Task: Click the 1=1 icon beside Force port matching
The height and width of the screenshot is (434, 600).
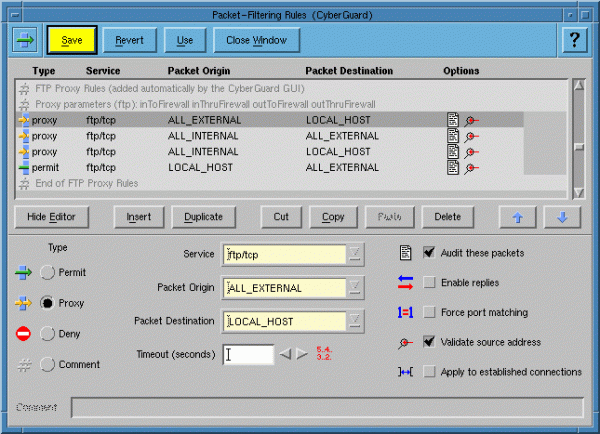Action: (x=405, y=312)
